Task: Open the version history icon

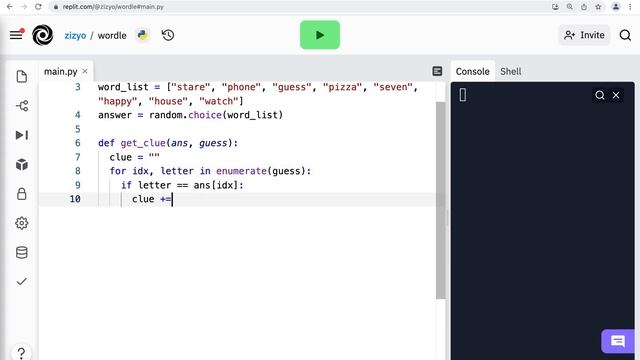Action: [168, 36]
